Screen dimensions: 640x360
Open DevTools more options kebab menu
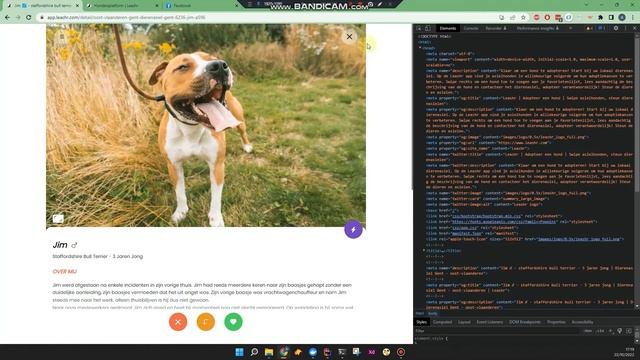[x=625, y=28]
